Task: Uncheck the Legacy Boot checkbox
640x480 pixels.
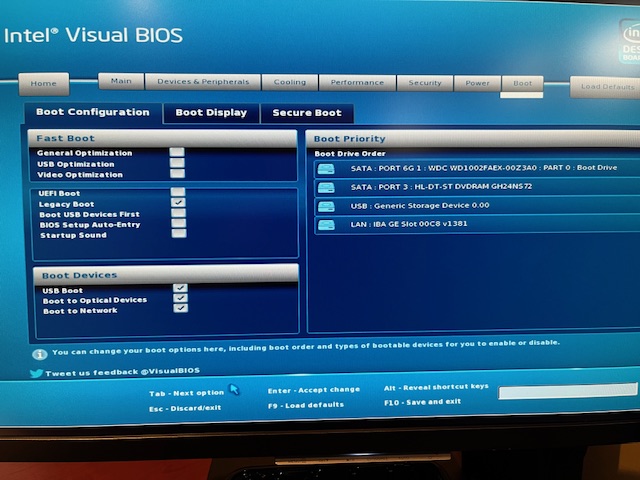Action: click(178, 202)
